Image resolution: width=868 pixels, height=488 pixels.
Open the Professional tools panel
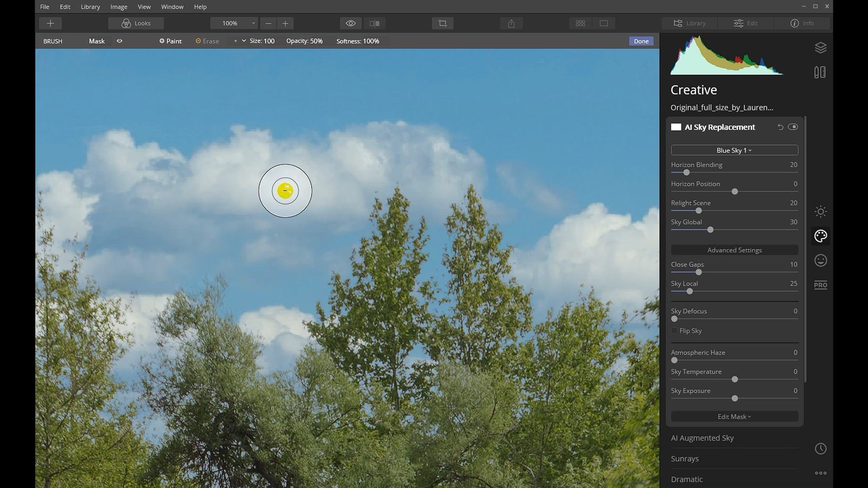point(820,285)
